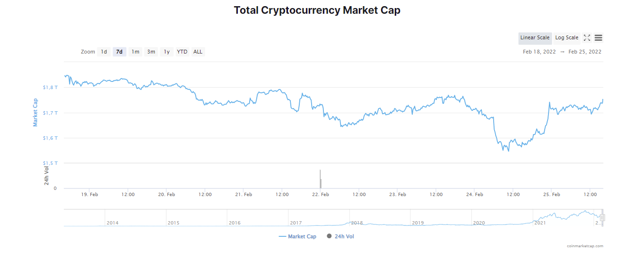The width and height of the screenshot is (644, 260).
Task: Click 2018 in the navigator timeline
Action: pos(357,223)
